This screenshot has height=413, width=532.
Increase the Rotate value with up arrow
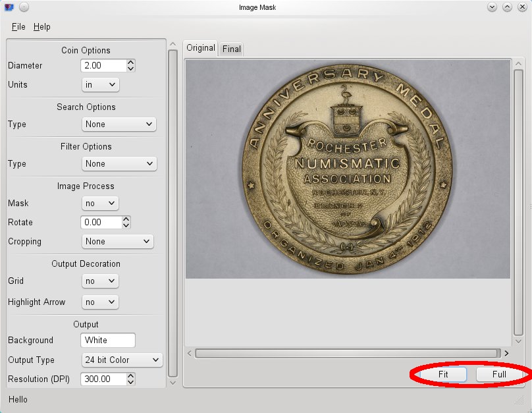point(126,219)
